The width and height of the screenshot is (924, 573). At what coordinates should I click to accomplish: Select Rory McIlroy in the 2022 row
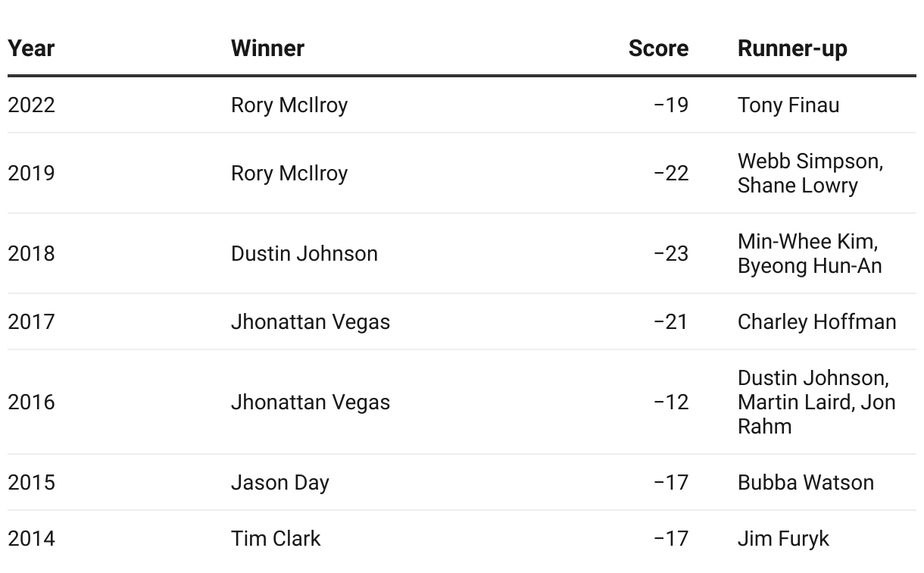[289, 105]
